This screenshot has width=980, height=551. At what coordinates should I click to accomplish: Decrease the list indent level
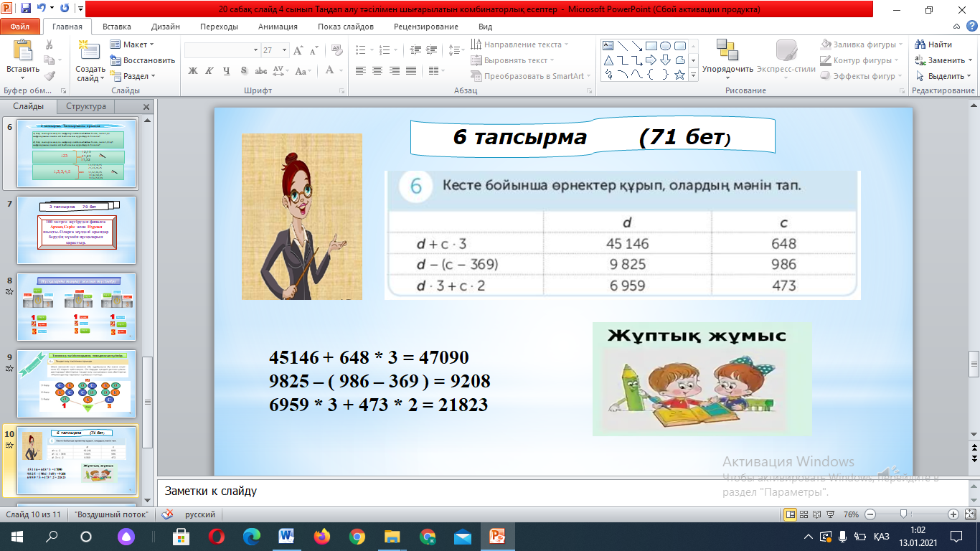pos(414,50)
